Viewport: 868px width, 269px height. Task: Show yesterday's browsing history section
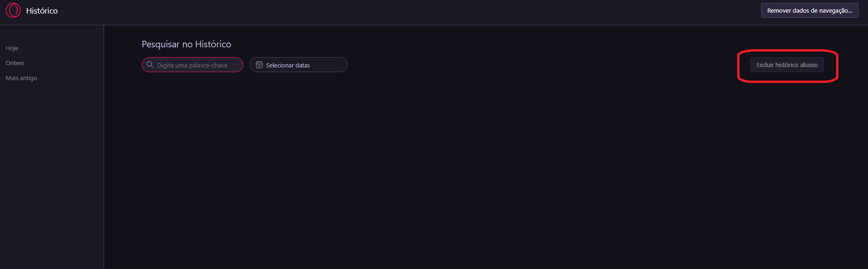[15, 63]
